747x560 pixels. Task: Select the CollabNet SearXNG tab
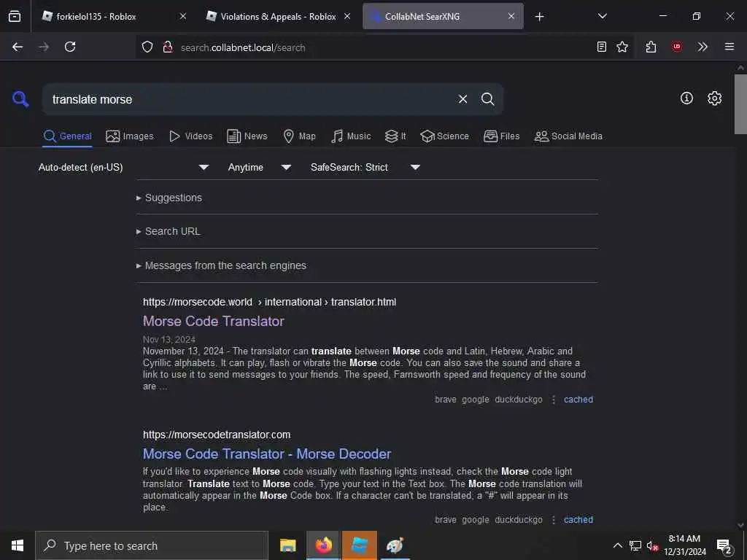(x=443, y=16)
